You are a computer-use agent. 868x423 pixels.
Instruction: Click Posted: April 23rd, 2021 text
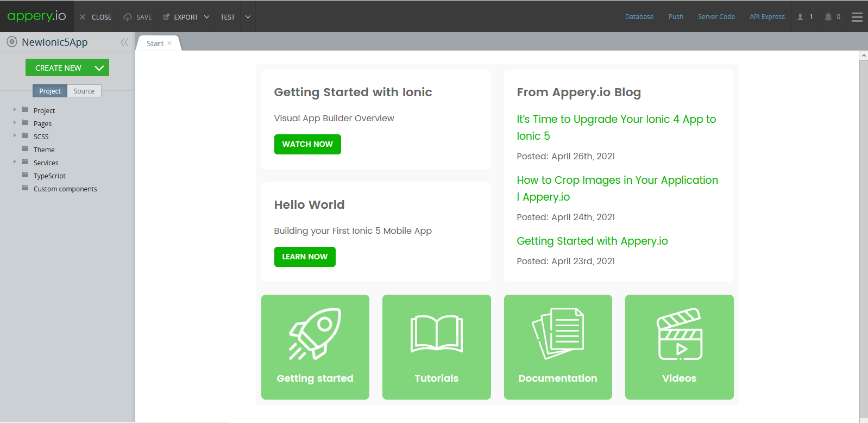(566, 261)
